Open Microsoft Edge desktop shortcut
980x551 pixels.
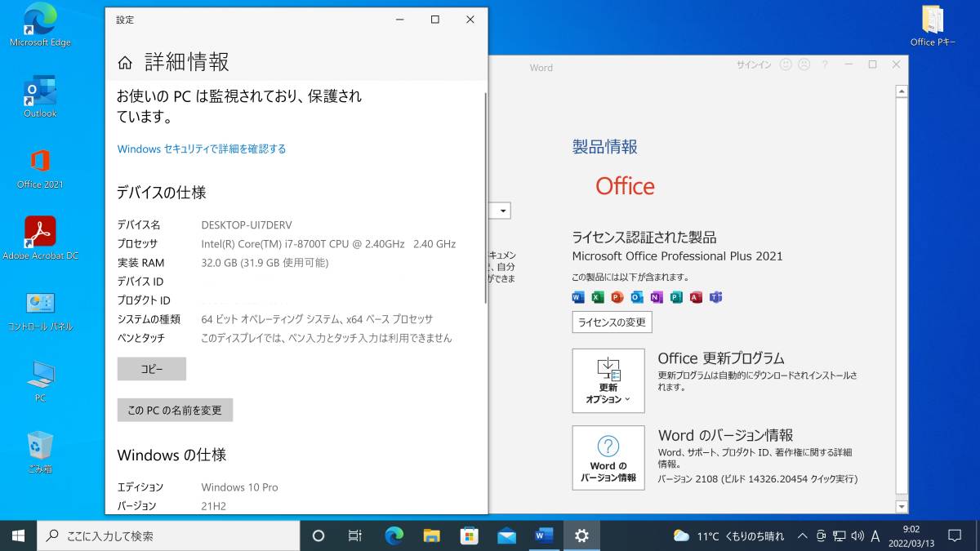click(40, 25)
